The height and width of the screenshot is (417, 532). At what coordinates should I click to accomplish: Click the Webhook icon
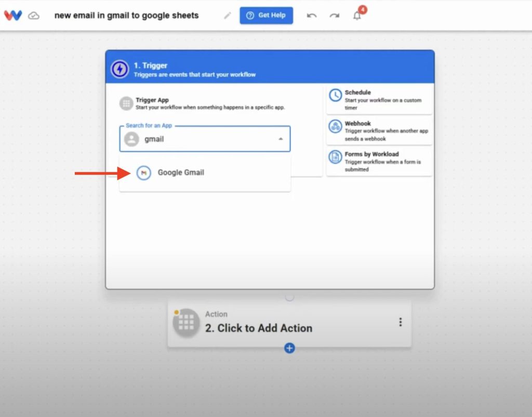335,127
